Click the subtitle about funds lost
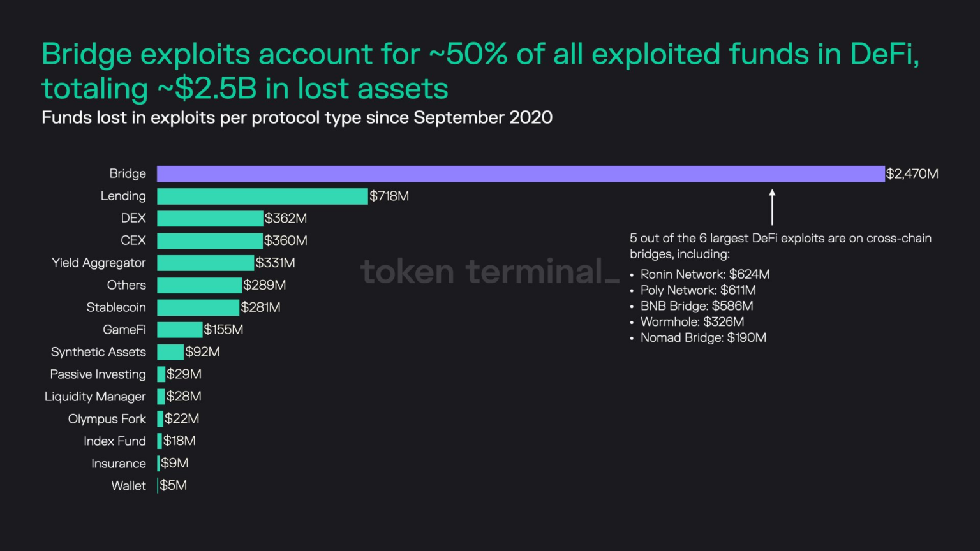The image size is (980, 551). pyautogui.click(x=297, y=117)
